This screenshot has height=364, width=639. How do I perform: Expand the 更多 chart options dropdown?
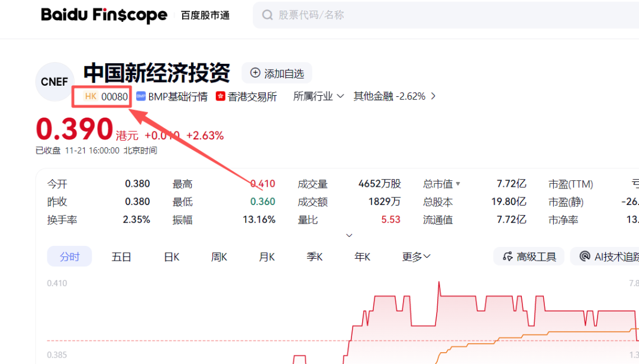415,256
